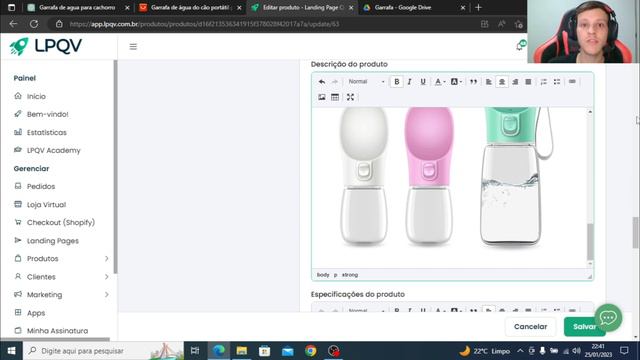Switch to Garrafa - Google Drive tab
The width and height of the screenshot is (640, 360).
(x=414, y=7)
